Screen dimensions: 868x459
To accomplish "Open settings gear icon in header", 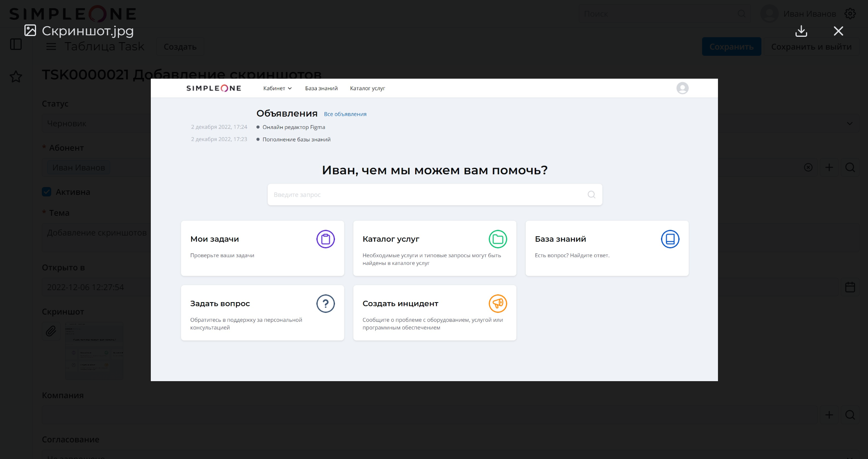I will [x=850, y=14].
